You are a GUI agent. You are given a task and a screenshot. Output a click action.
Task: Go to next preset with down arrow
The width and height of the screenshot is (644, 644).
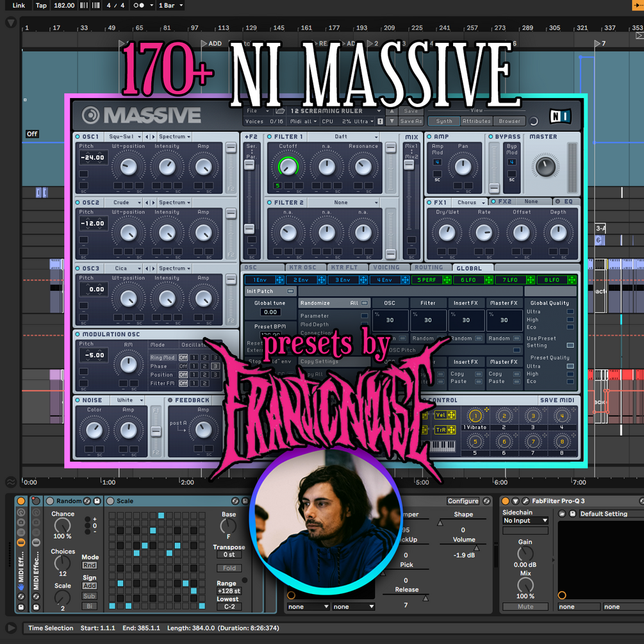(x=392, y=120)
